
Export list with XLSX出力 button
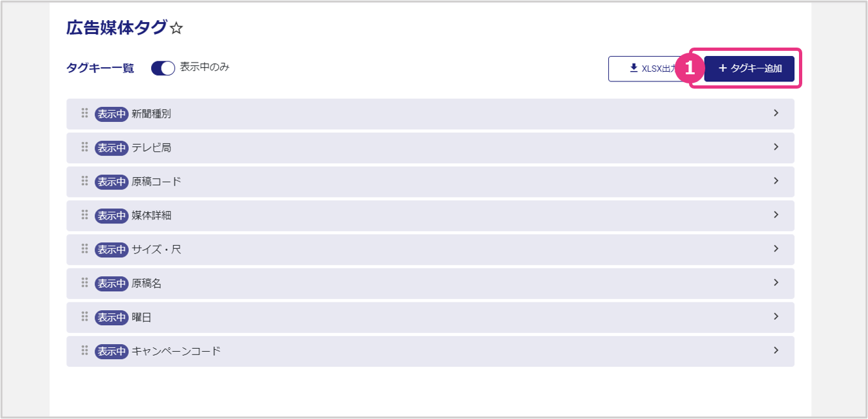645,68
